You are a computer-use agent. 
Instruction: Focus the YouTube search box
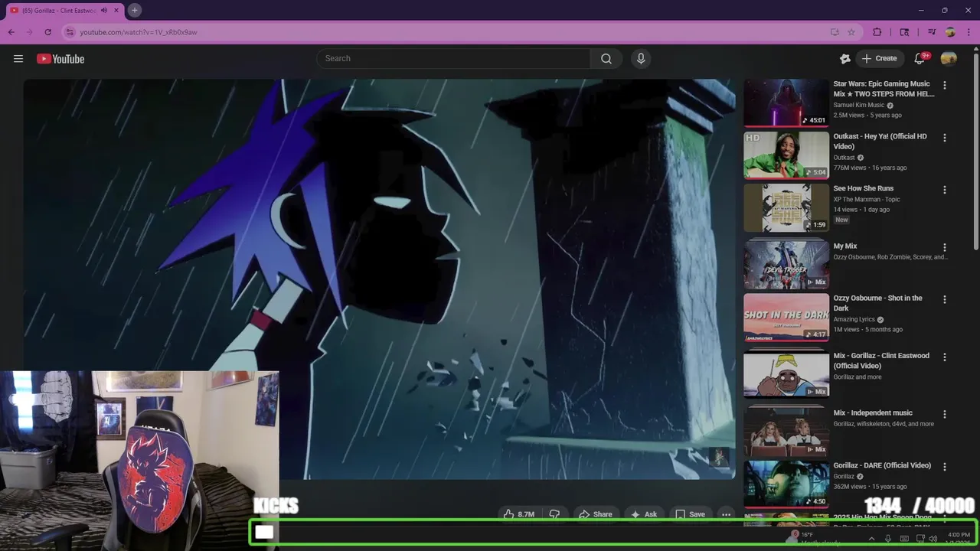[x=453, y=59]
